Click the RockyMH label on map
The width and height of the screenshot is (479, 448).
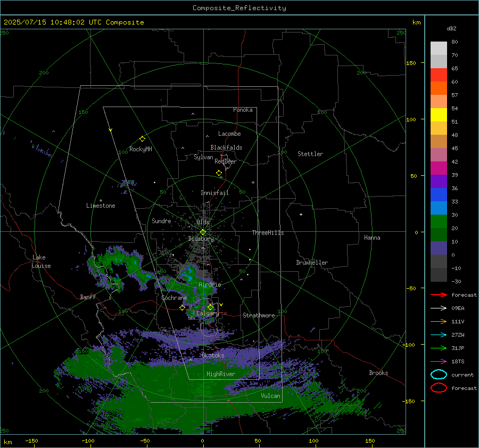click(x=141, y=149)
